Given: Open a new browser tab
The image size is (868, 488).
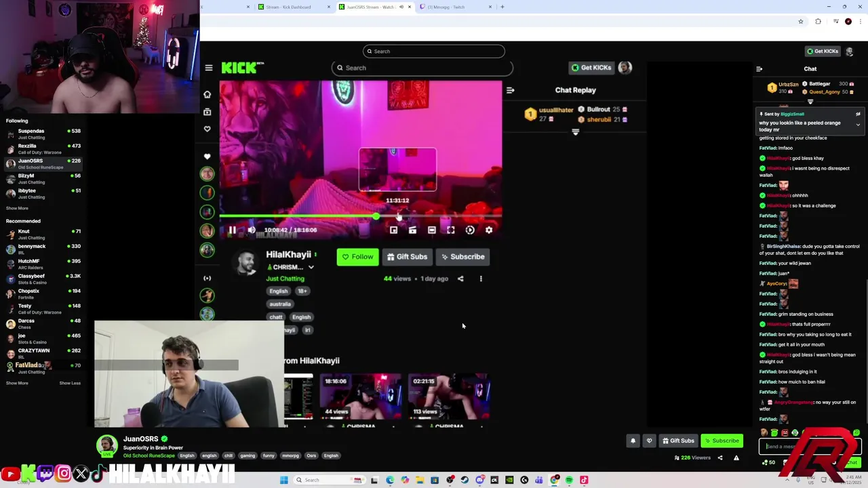Looking at the screenshot, I should [502, 7].
